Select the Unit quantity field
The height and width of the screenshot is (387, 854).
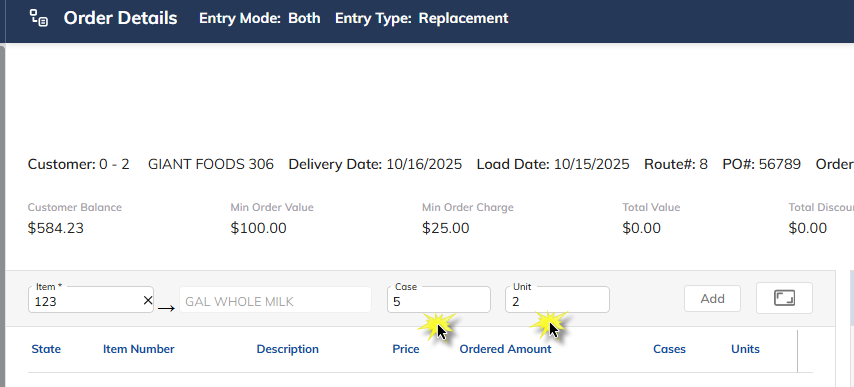(557, 300)
